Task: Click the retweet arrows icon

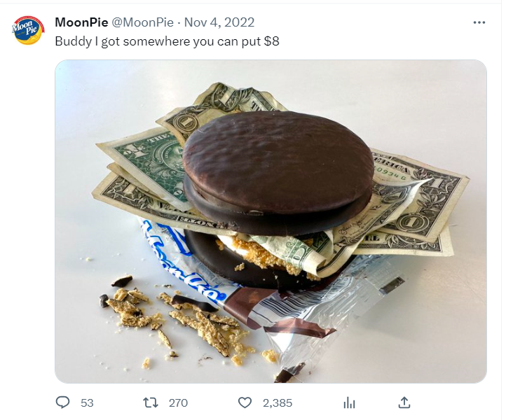Action: (x=149, y=402)
